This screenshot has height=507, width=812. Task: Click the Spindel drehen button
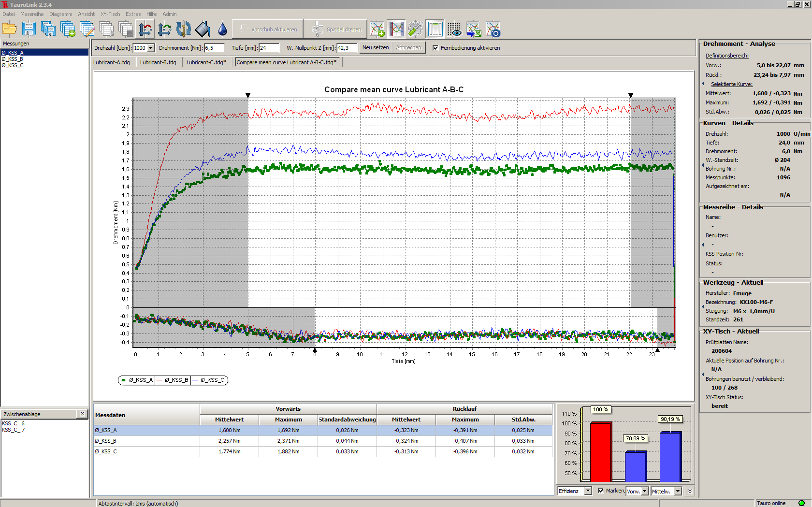(336, 29)
